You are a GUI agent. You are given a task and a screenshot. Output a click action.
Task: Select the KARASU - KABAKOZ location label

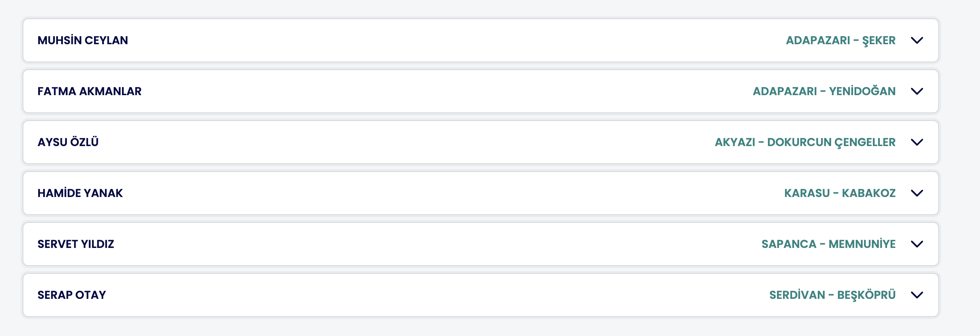(x=840, y=193)
